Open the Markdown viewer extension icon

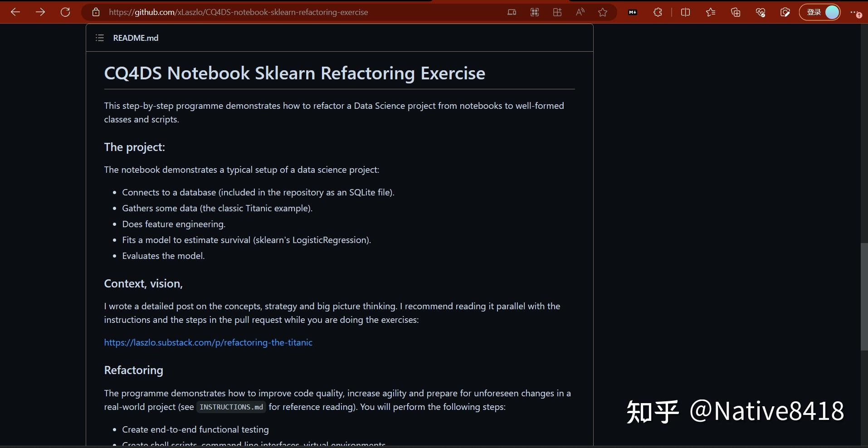633,12
